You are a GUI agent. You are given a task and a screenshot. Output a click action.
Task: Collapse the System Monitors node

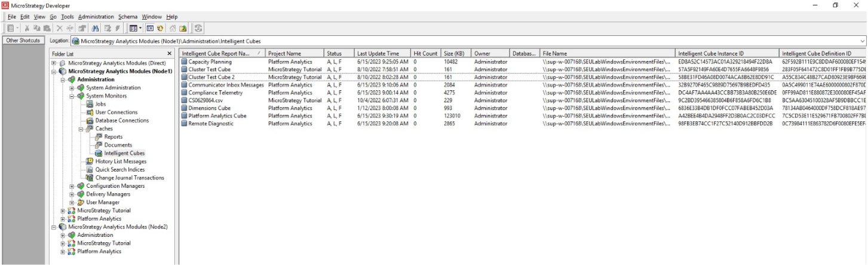point(72,96)
